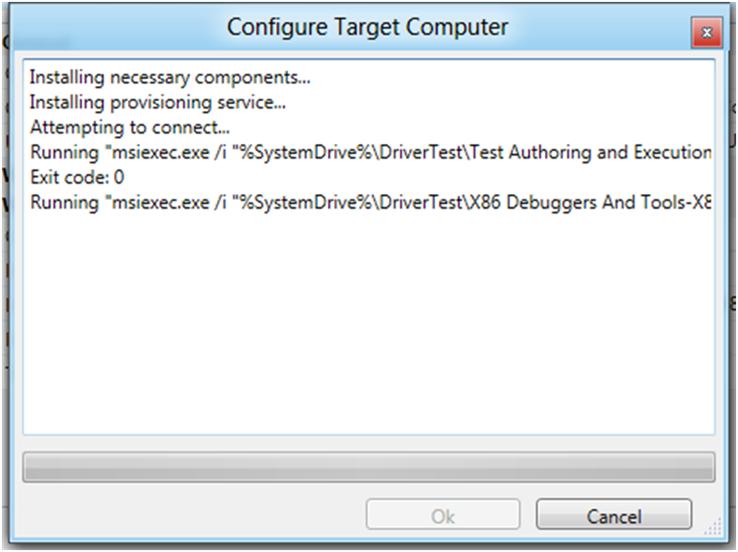The width and height of the screenshot is (738, 552).
Task: Click the greyed-out Ok button
Action: click(443, 516)
